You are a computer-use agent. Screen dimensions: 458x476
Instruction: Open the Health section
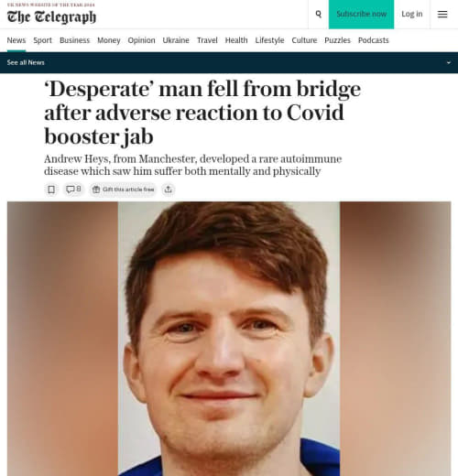(236, 40)
